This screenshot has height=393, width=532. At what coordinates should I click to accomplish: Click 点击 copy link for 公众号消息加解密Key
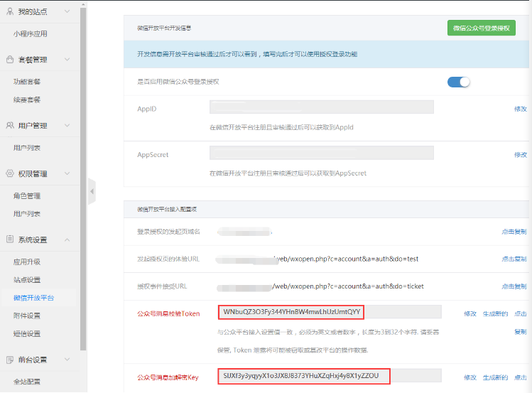[x=520, y=377]
